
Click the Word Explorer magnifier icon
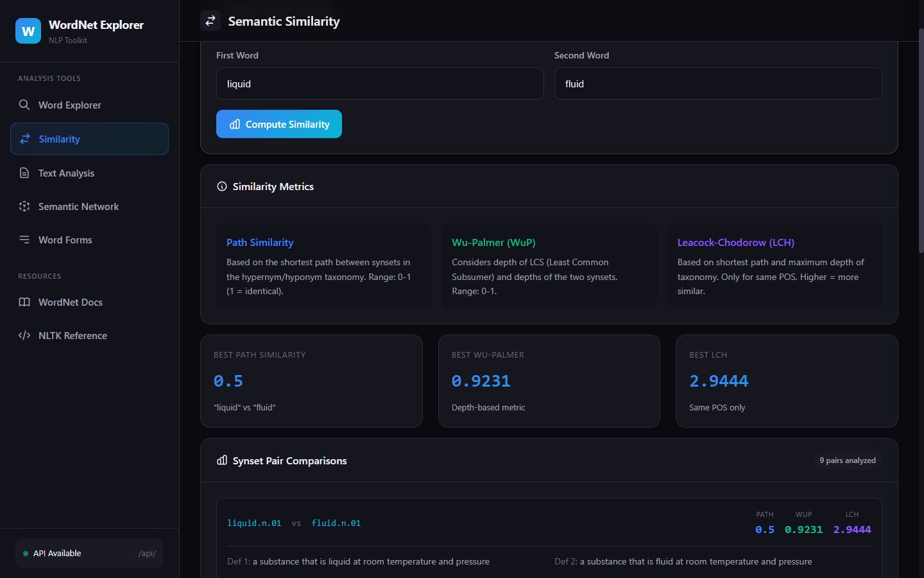24,105
